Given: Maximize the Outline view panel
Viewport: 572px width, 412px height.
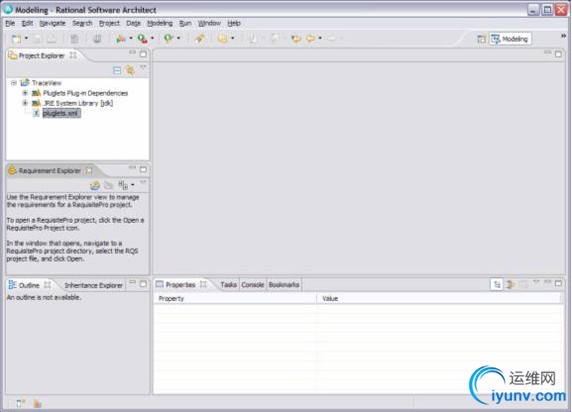Looking at the screenshot, I should click(x=143, y=284).
